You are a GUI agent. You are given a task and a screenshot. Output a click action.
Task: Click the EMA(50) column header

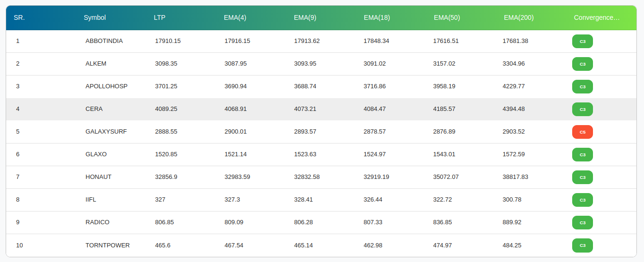(447, 17)
